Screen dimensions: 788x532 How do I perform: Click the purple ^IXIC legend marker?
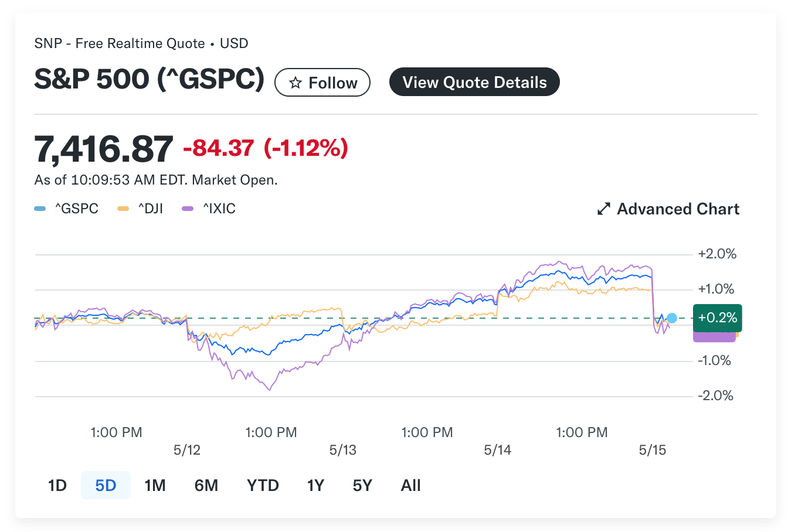point(188,209)
